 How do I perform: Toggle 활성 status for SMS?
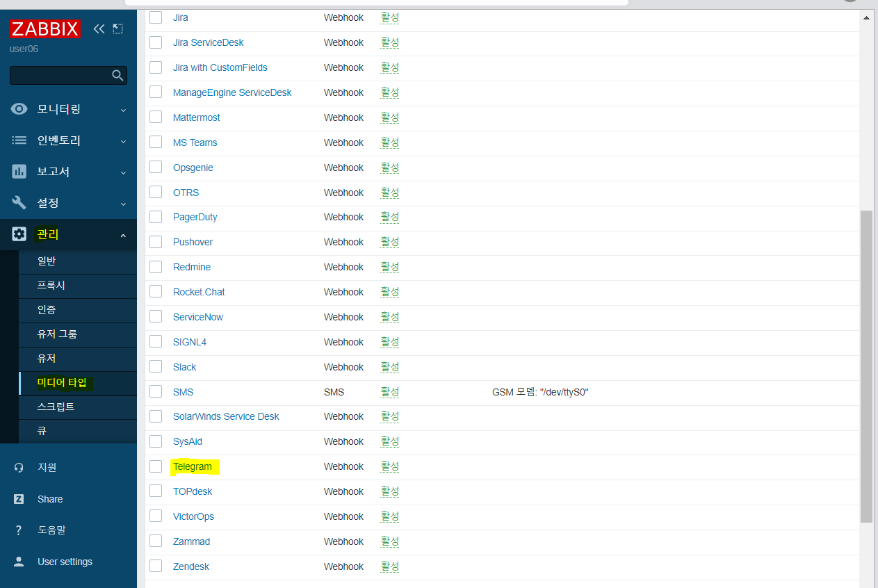click(390, 392)
